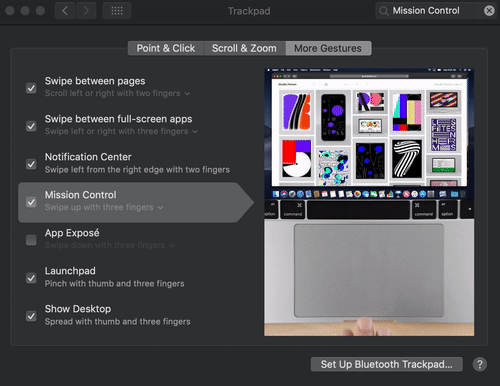Switch to the Point & Click tab
The height and width of the screenshot is (386, 500).
[x=166, y=48]
